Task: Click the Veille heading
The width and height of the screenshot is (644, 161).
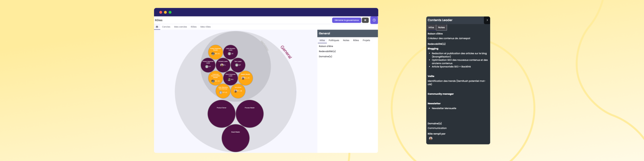Action: (x=431, y=76)
